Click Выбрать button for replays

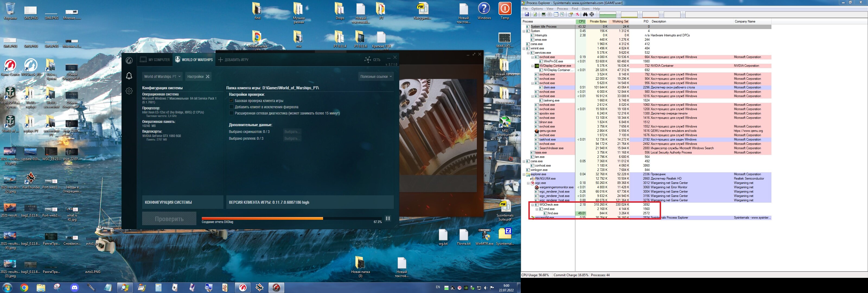[x=292, y=139]
